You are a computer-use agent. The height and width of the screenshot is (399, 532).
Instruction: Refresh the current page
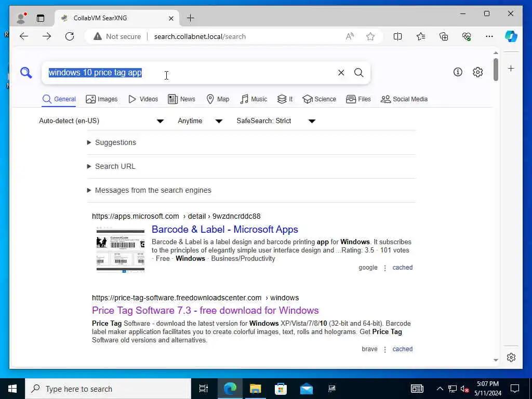click(70, 36)
